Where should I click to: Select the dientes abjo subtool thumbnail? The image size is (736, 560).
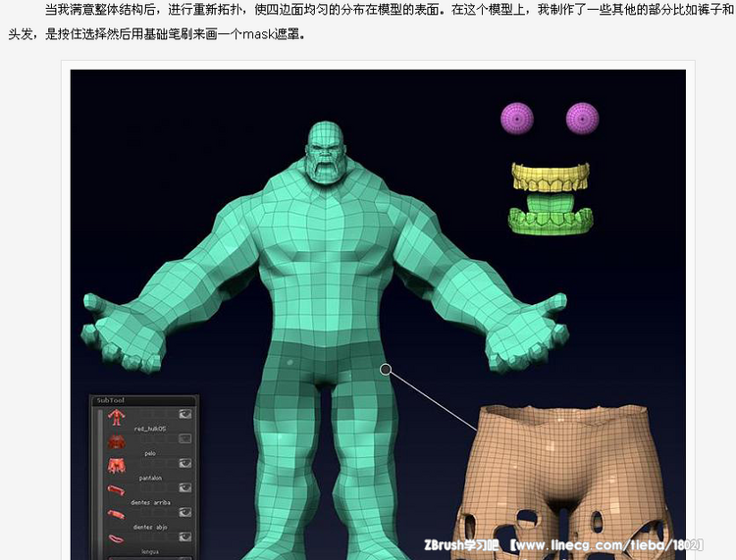click(x=116, y=515)
